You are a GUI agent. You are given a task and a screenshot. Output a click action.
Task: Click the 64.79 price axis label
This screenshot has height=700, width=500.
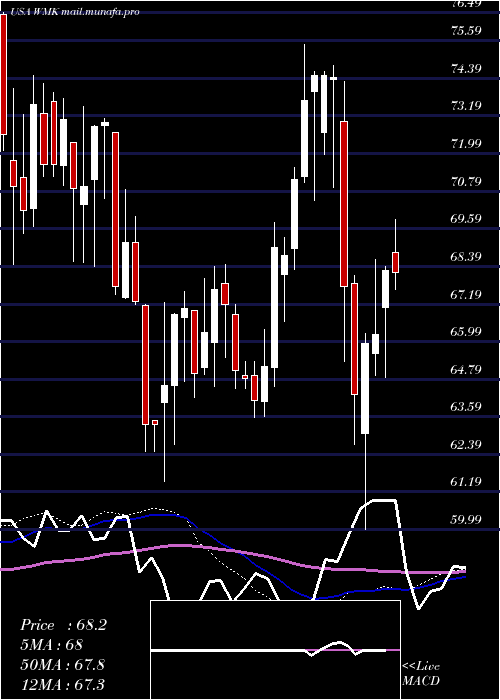tap(467, 369)
